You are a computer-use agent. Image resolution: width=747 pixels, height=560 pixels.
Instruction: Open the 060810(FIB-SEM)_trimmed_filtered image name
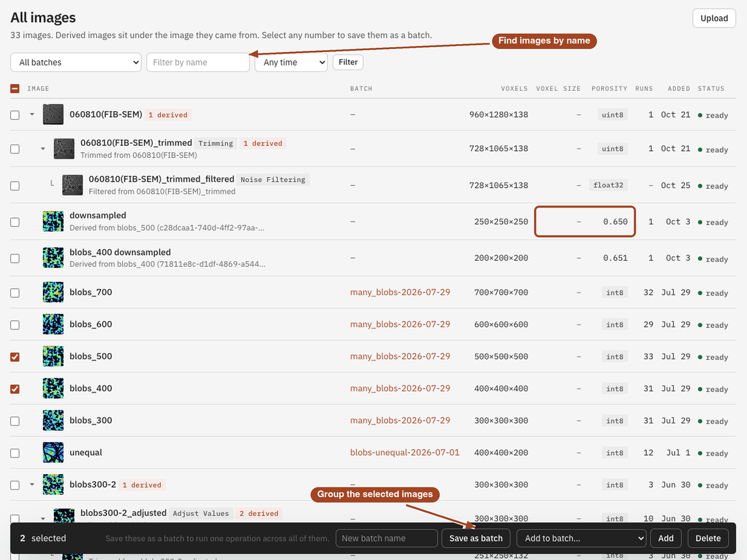[x=161, y=179]
